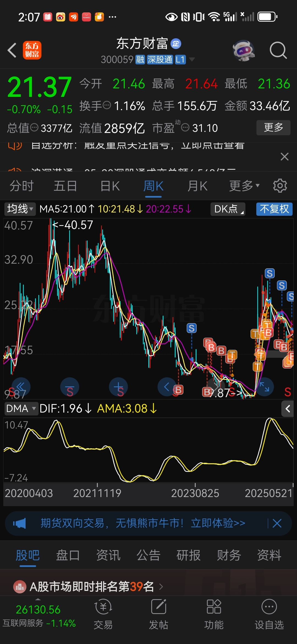Open chart settings gear icon
The width and height of the screenshot is (297, 644).
(x=280, y=186)
